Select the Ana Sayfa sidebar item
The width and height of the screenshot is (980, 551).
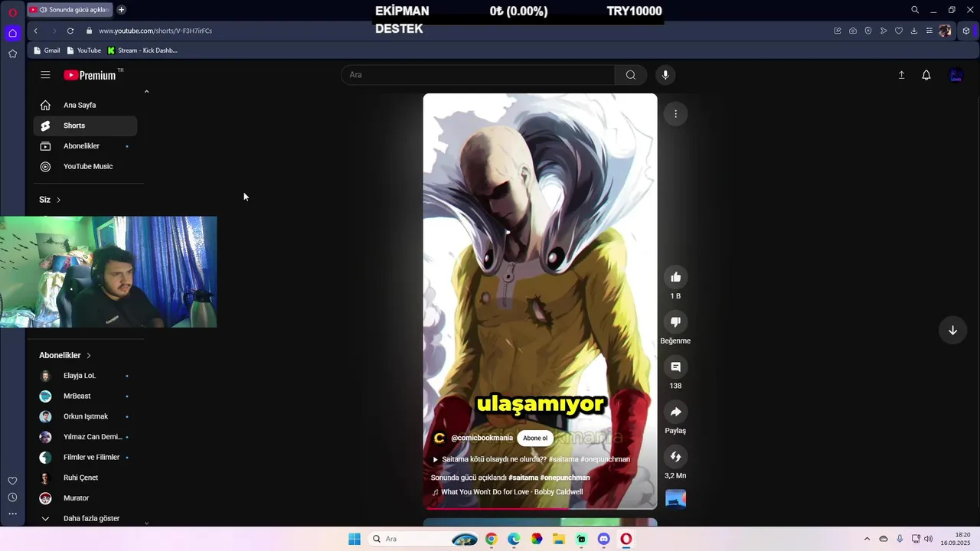coord(85,105)
